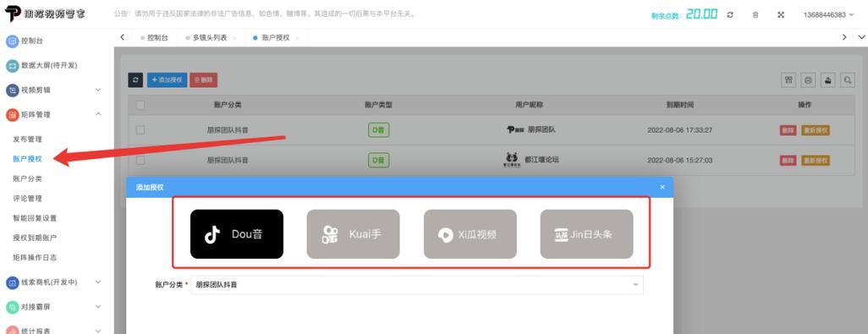Screen dimensions: 868x334
Task: Open 智能回复设置 in sidebar
Action: [x=35, y=218]
